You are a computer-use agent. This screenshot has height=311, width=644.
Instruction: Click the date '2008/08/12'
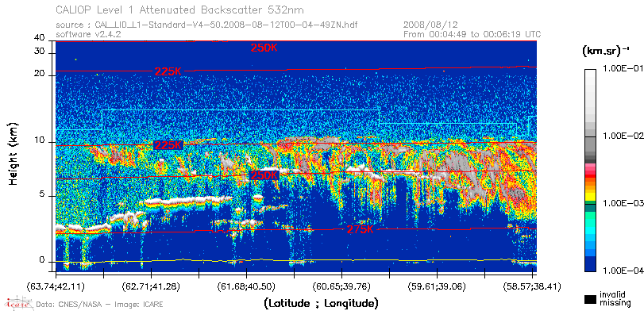(x=430, y=25)
